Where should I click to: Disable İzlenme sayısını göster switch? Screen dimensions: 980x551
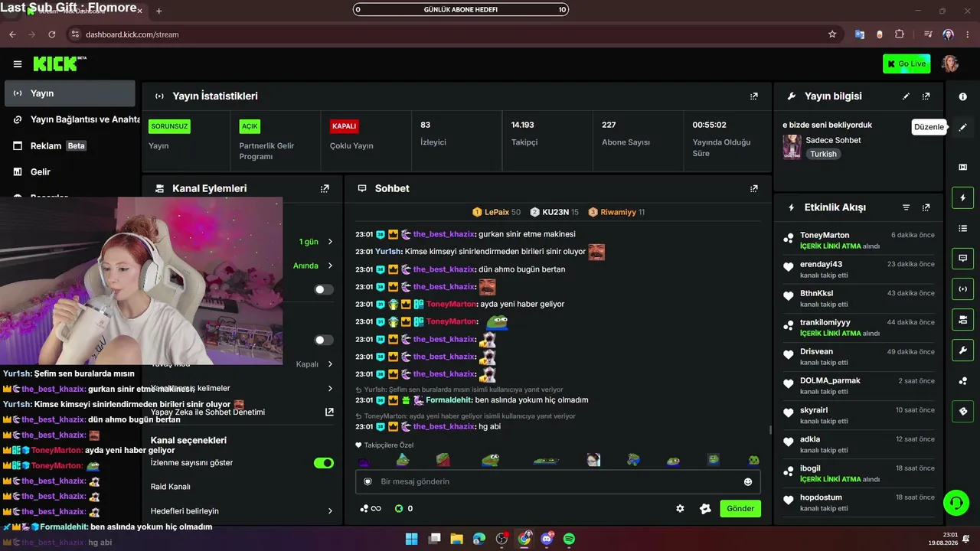point(324,463)
